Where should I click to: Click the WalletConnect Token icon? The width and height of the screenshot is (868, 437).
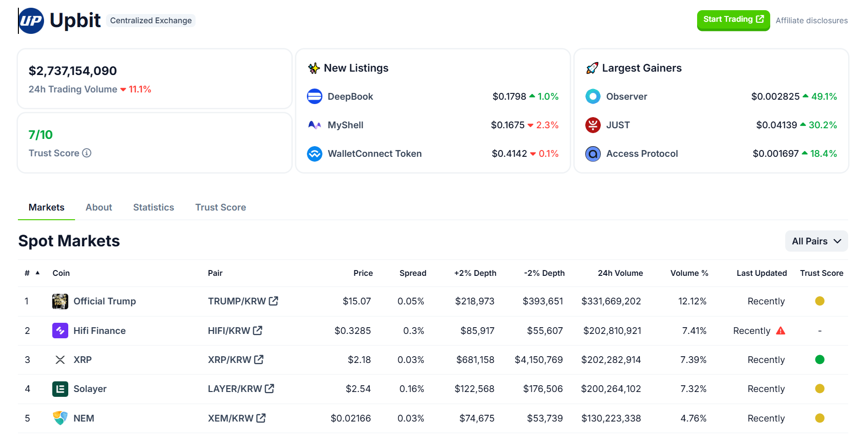(315, 153)
